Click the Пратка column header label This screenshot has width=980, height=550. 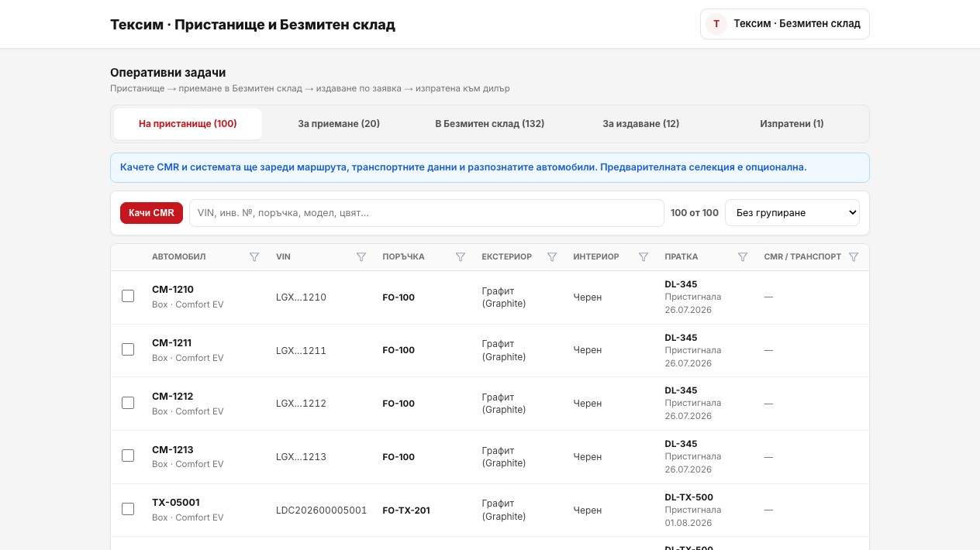[681, 257]
